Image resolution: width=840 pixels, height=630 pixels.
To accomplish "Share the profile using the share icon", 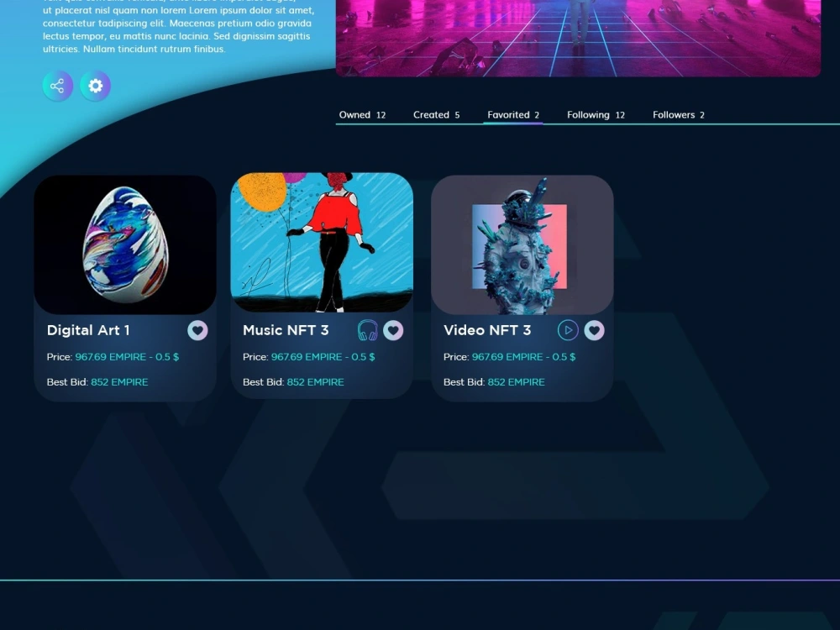I will click(57, 85).
